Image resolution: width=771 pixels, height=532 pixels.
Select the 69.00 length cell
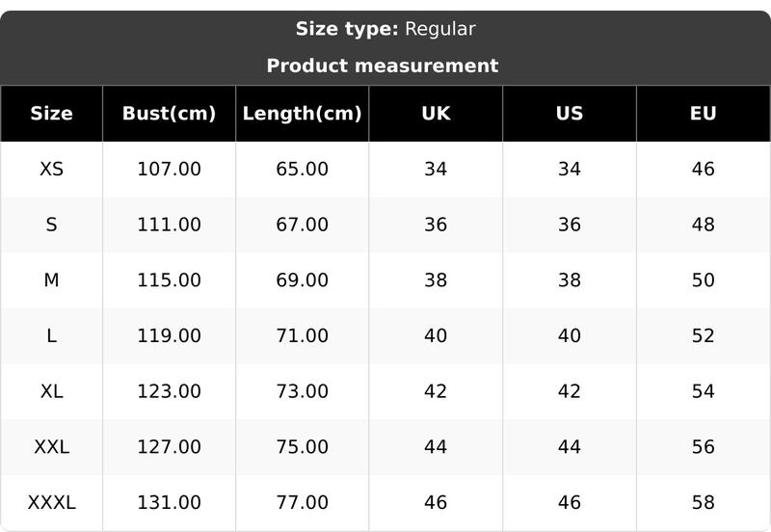pos(302,280)
